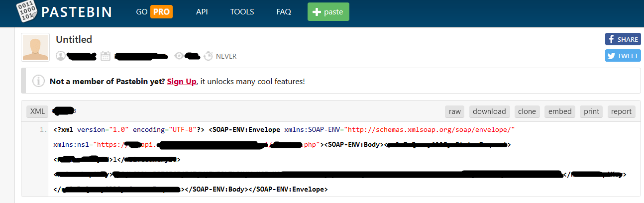
Task: Download the paste file
Action: tap(489, 111)
